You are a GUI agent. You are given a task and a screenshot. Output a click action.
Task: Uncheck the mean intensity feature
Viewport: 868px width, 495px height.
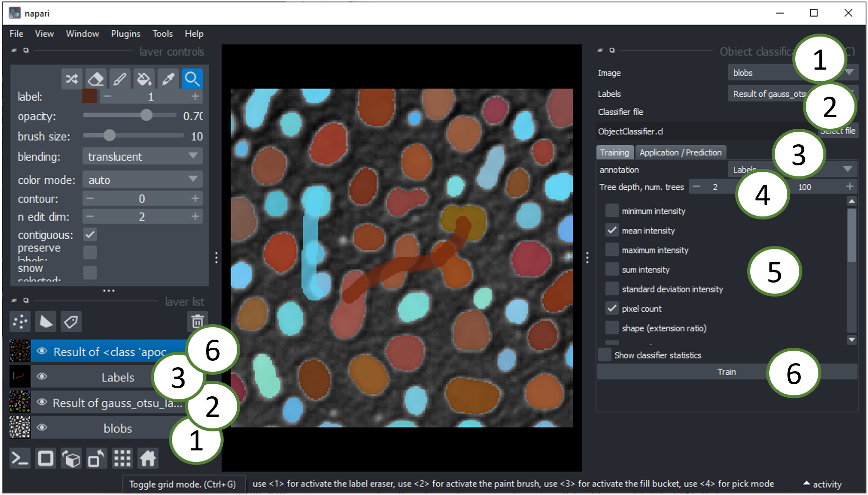[x=612, y=230]
